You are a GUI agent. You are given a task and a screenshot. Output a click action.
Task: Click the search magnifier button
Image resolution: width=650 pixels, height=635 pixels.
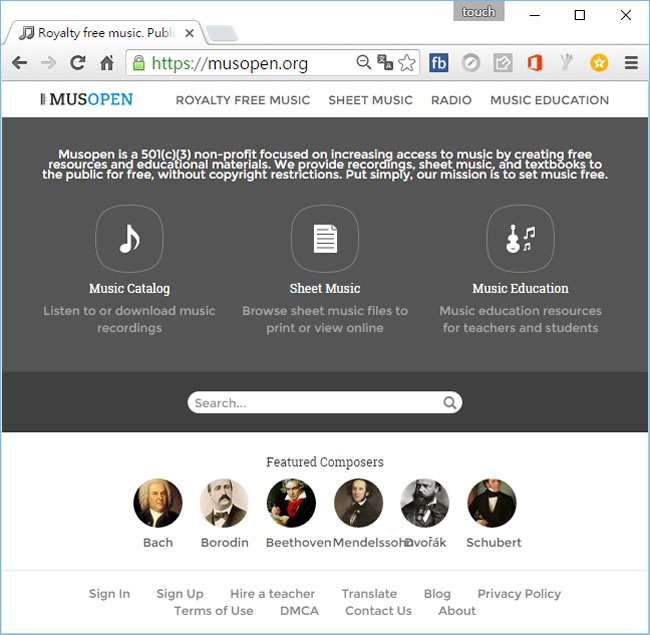click(450, 402)
